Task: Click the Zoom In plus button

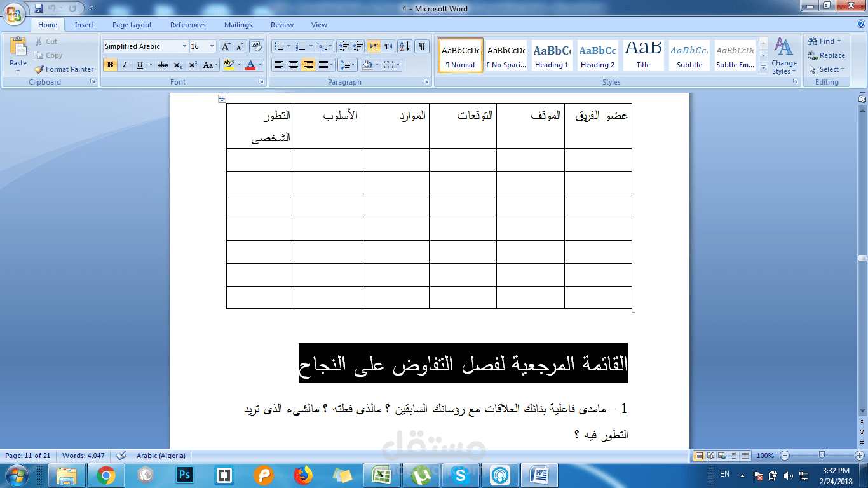Action: [860, 456]
